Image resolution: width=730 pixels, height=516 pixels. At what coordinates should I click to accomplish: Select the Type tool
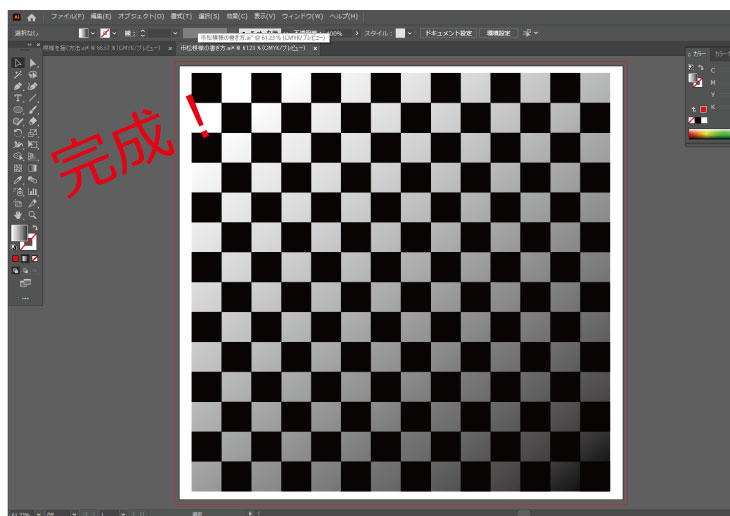pos(18,98)
